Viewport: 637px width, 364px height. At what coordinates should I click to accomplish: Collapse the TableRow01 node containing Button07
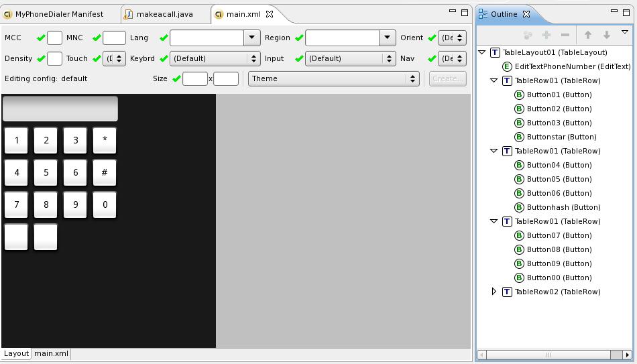494,221
